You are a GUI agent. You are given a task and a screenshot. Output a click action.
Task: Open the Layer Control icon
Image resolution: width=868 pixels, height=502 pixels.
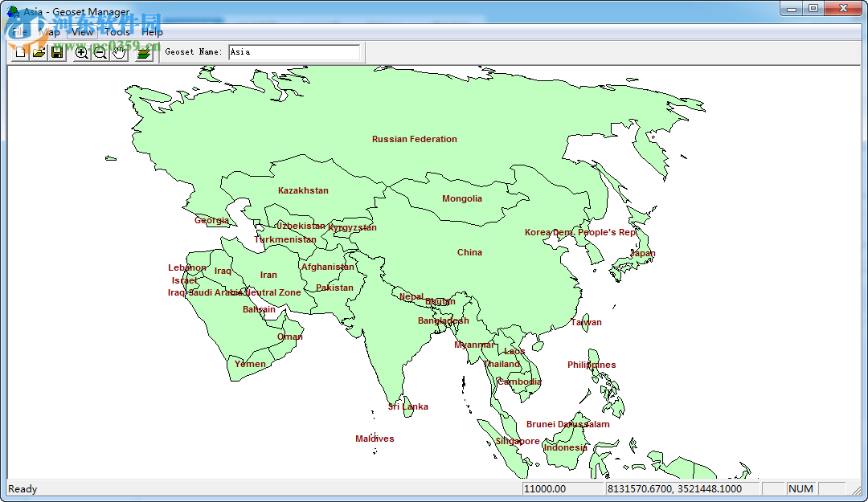coord(142,51)
